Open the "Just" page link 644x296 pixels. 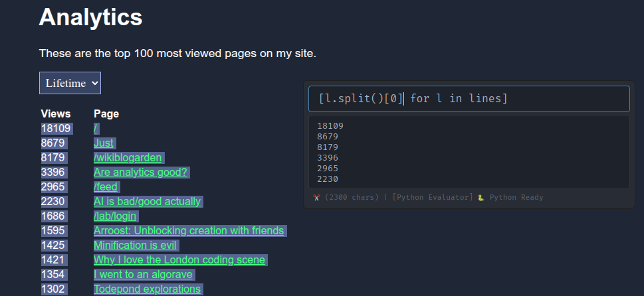pyautogui.click(x=104, y=143)
